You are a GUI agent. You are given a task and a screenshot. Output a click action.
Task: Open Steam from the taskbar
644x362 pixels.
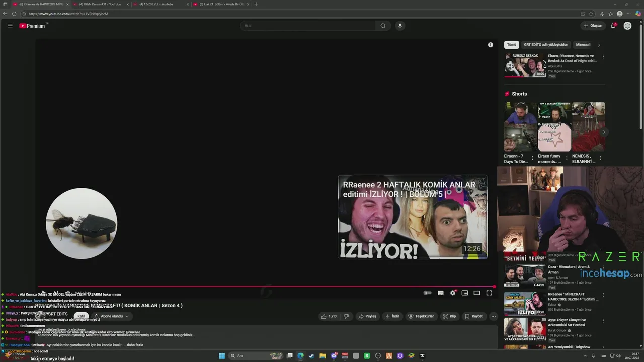(x=311, y=356)
